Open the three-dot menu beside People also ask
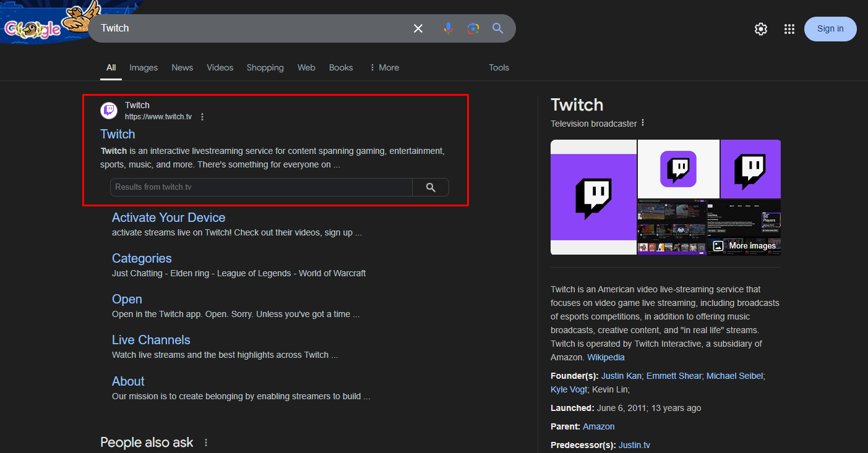The height and width of the screenshot is (453, 868). (206, 442)
